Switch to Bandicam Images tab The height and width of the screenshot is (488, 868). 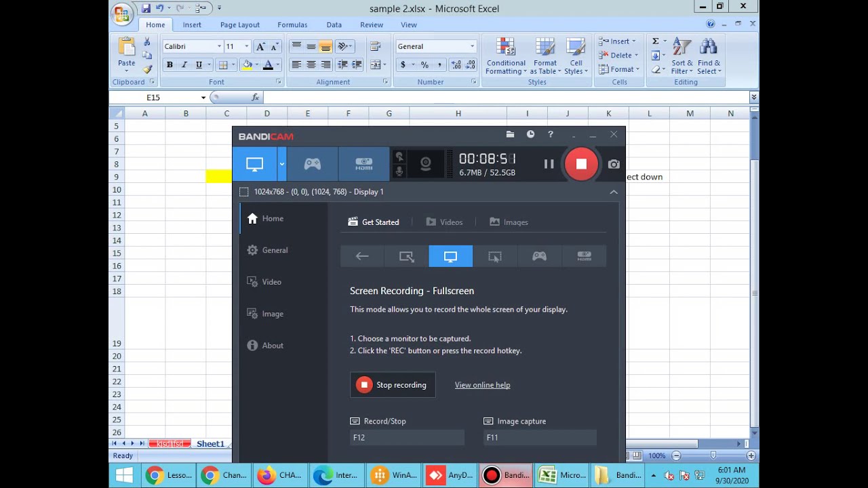point(509,222)
